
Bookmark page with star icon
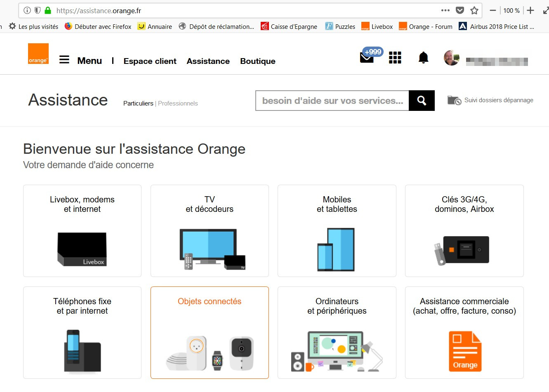click(474, 11)
